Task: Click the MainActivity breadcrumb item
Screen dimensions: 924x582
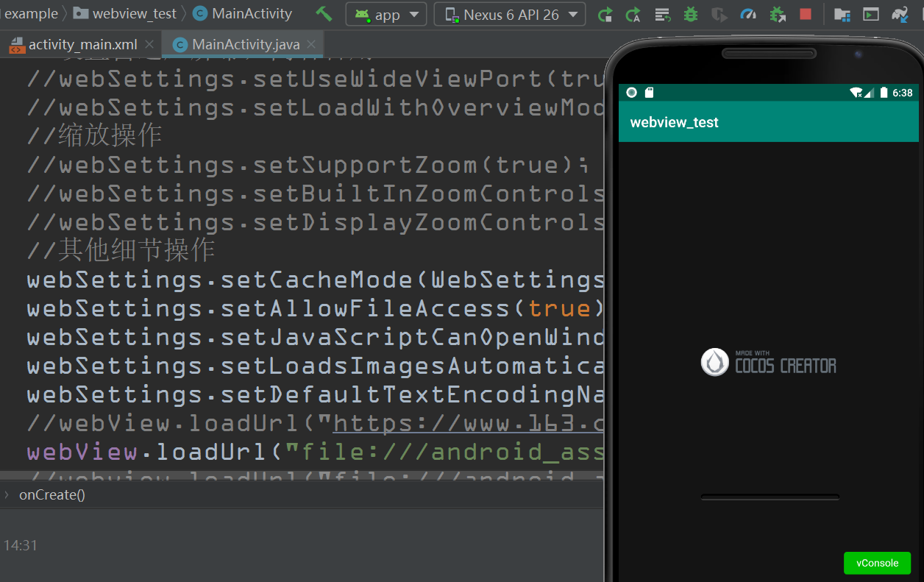Action: [x=252, y=13]
